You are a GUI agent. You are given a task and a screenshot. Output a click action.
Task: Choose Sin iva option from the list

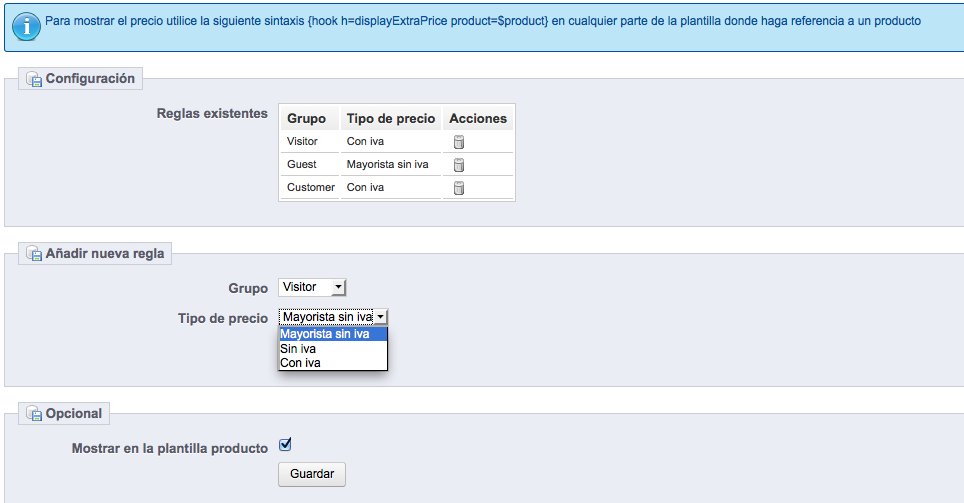(333, 349)
